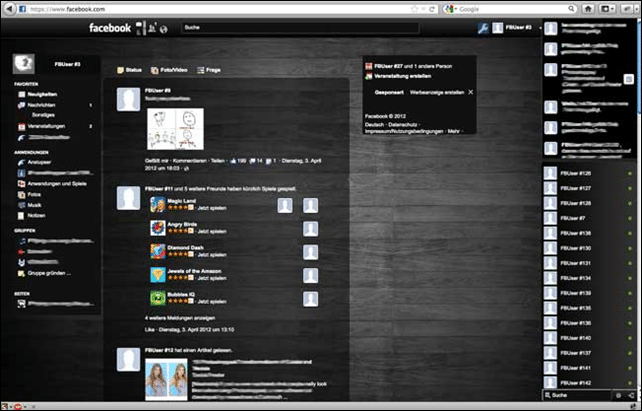Image resolution: width=642 pixels, height=411 pixels.
Task: Click 4 weitere Meldungen anzeigen
Action: pos(180,318)
